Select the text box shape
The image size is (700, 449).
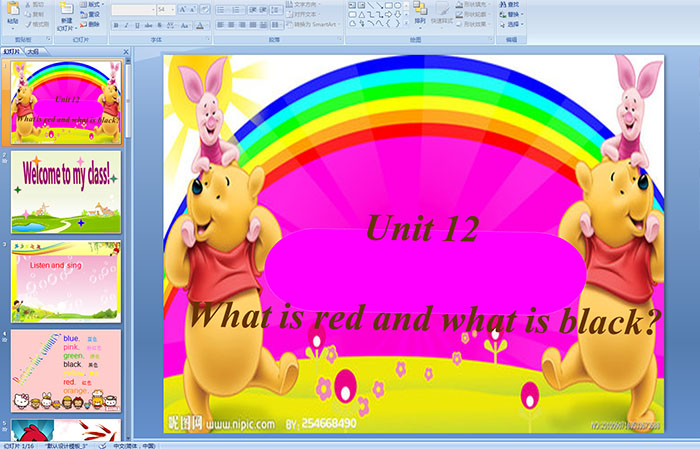353,5
